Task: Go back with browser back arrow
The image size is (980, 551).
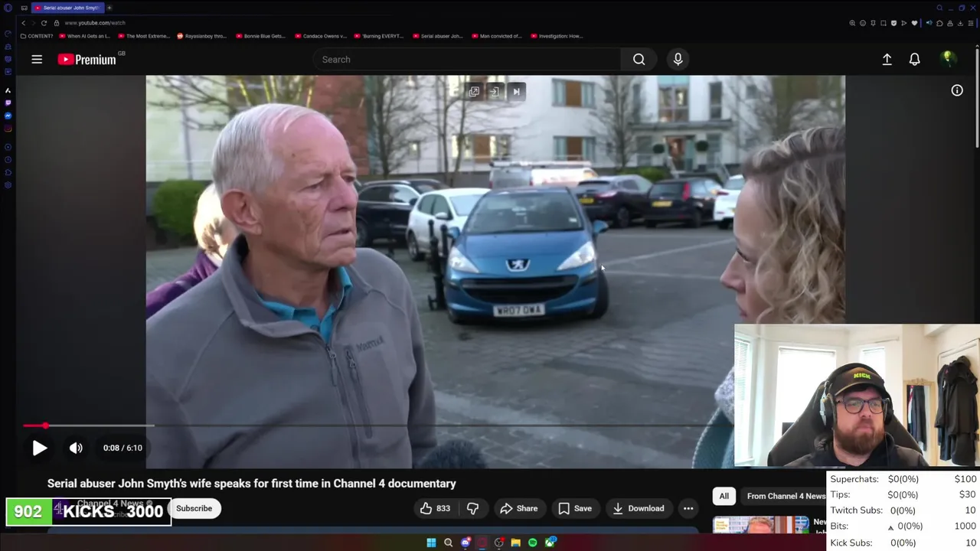Action: (23, 23)
